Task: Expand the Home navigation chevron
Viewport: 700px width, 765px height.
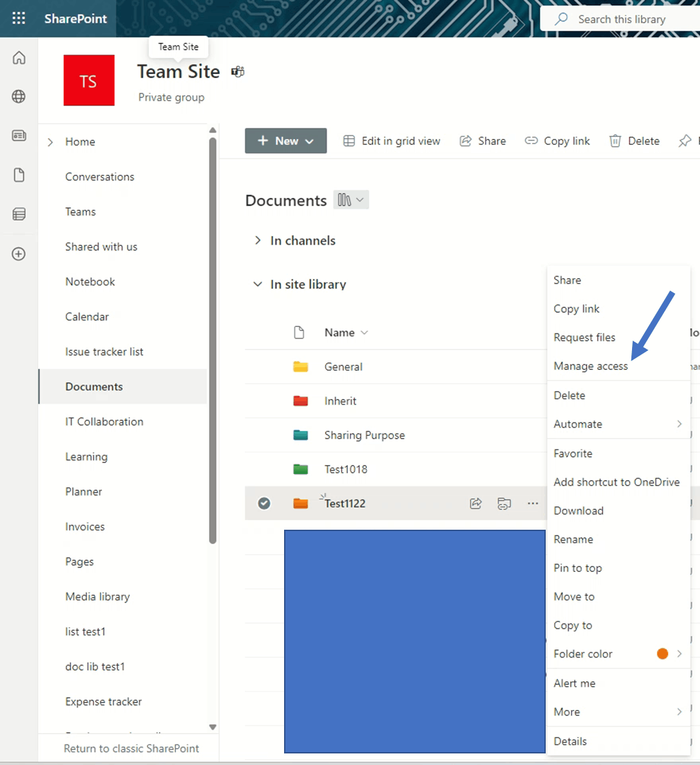Action: [x=50, y=142]
